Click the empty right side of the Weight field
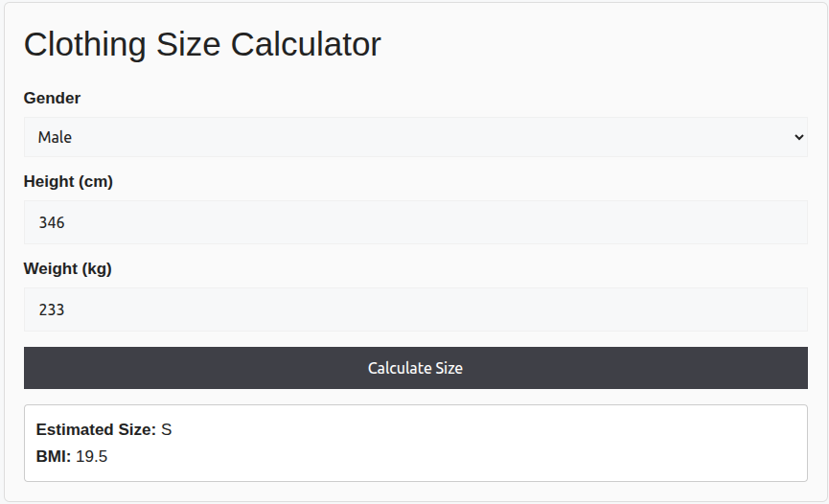This screenshot has height=504, width=829. 671,309
